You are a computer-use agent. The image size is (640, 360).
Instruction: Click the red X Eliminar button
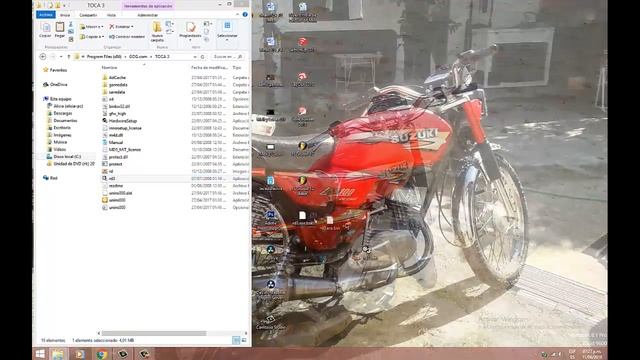point(121,27)
